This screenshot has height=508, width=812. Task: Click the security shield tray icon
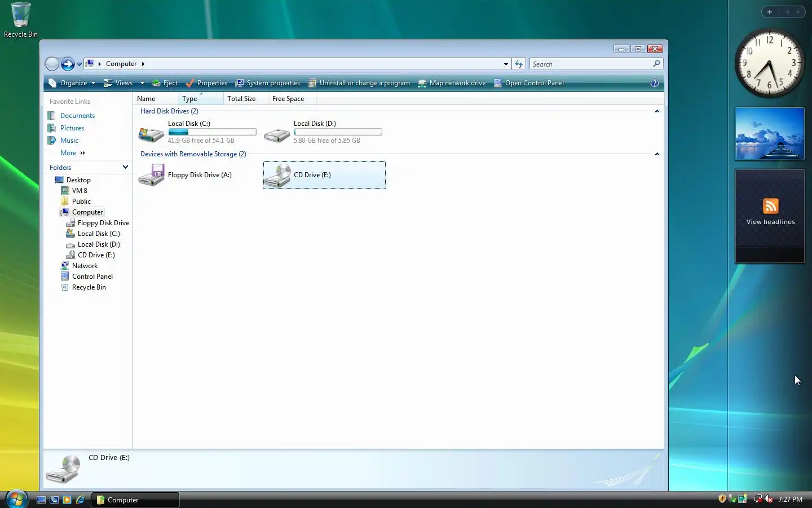pyautogui.click(x=722, y=499)
